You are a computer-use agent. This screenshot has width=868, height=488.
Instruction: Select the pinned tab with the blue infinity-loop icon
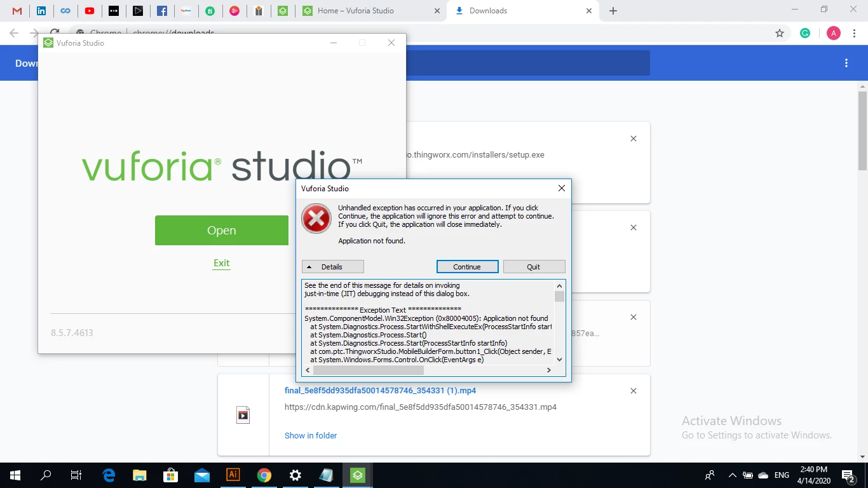(65, 11)
